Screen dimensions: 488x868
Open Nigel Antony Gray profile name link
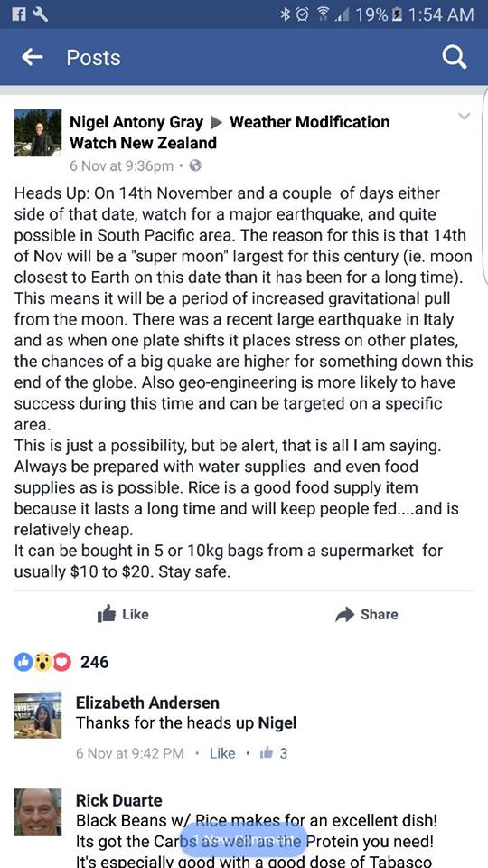point(136,121)
